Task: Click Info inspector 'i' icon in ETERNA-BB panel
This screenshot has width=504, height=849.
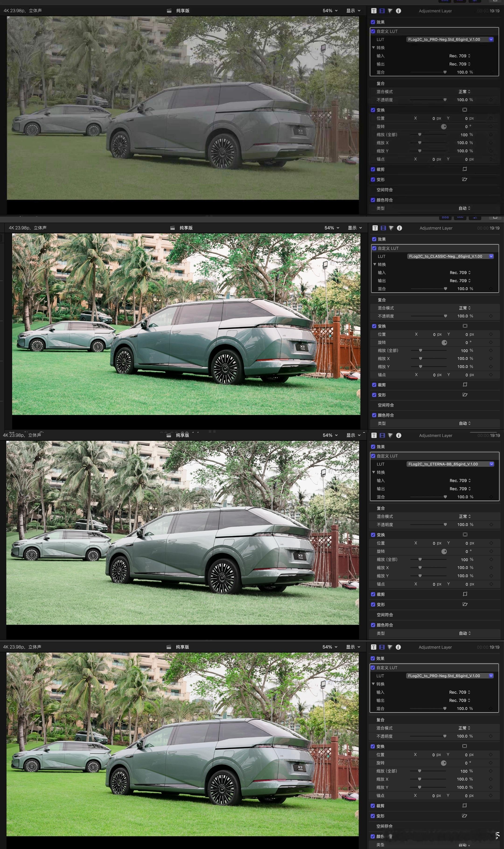Action: pos(399,435)
